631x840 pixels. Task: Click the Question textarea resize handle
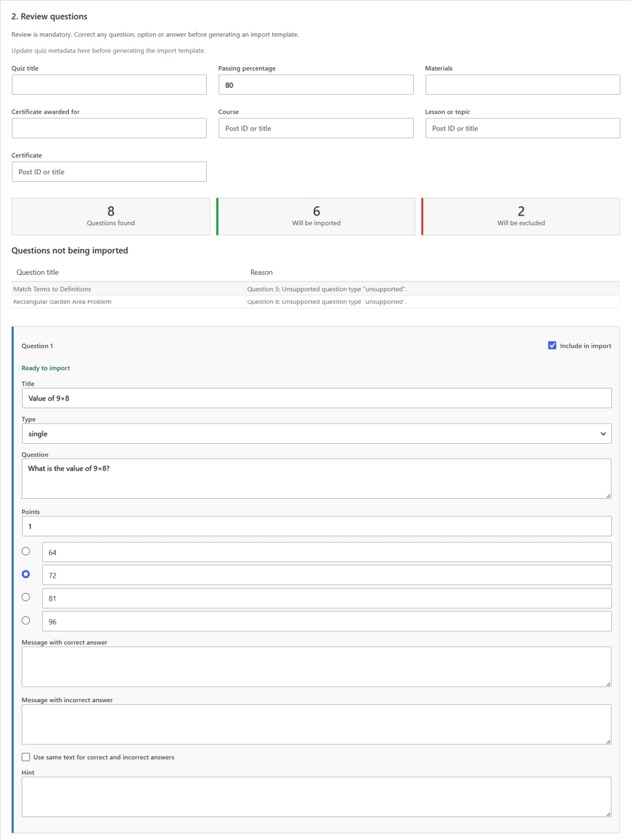608,496
